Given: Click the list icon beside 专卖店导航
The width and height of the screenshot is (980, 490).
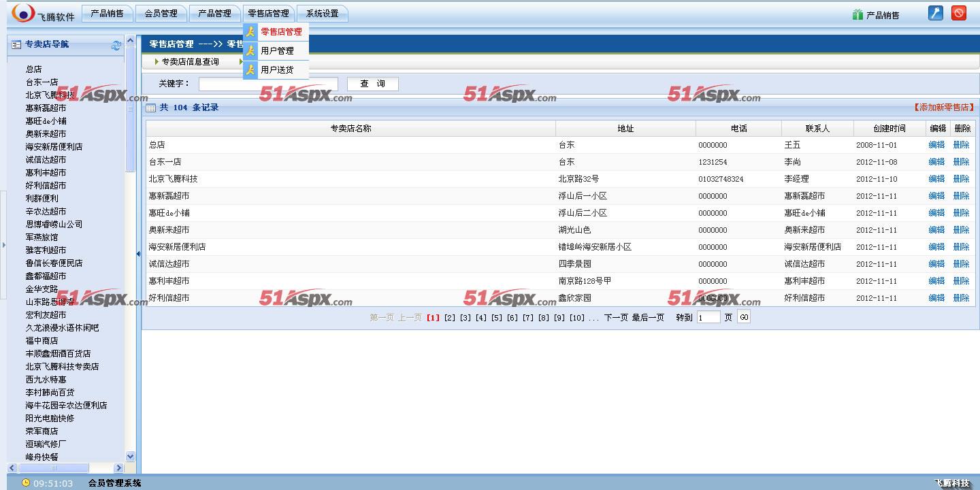Looking at the screenshot, I should [16, 45].
